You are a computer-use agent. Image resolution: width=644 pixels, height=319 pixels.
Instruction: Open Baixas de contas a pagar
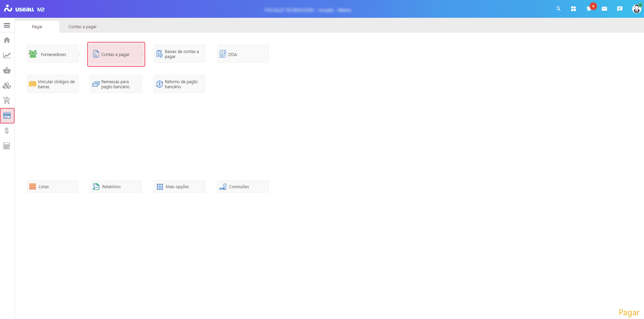tap(179, 54)
